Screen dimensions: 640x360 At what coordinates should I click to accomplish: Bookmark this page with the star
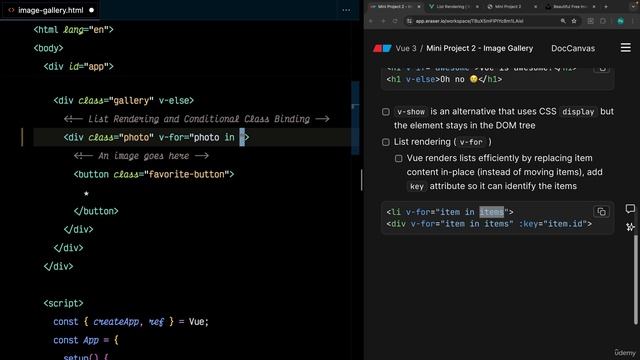tap(574, 21)
